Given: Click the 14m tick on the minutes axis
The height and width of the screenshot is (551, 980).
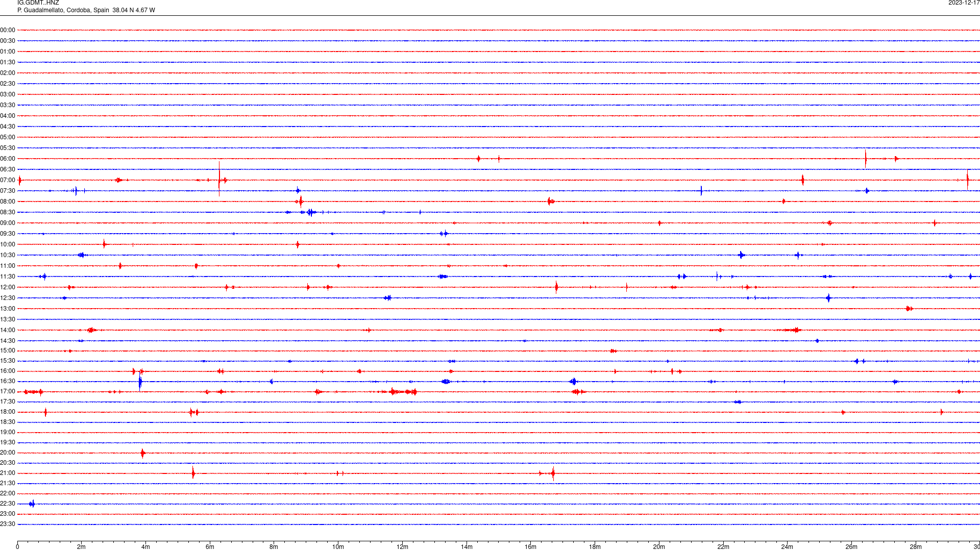Looking at the screenshot, I should point(467,547).
